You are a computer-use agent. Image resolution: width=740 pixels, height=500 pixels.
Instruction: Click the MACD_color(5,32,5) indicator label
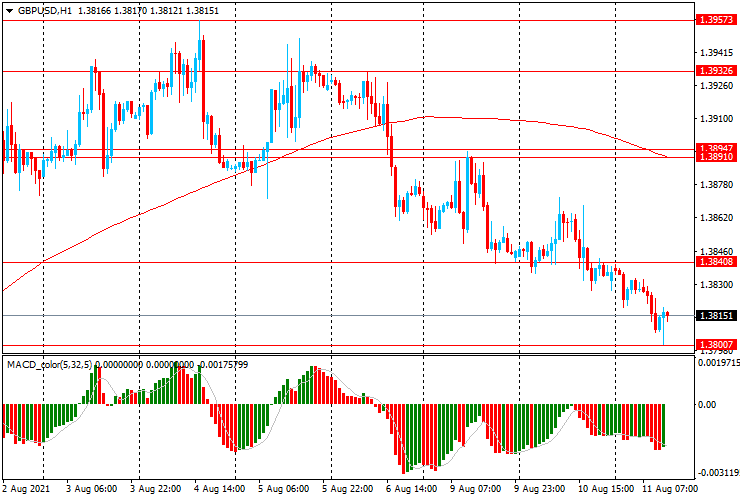click(x=50, y=365)
